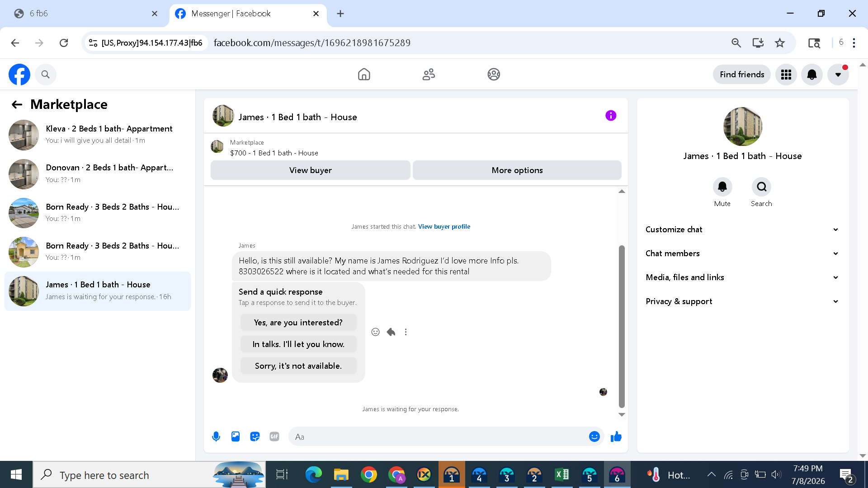Screen dimensions: 868x488
Task: Click the back arrow beside Marketplace
Action: point(17,105)
